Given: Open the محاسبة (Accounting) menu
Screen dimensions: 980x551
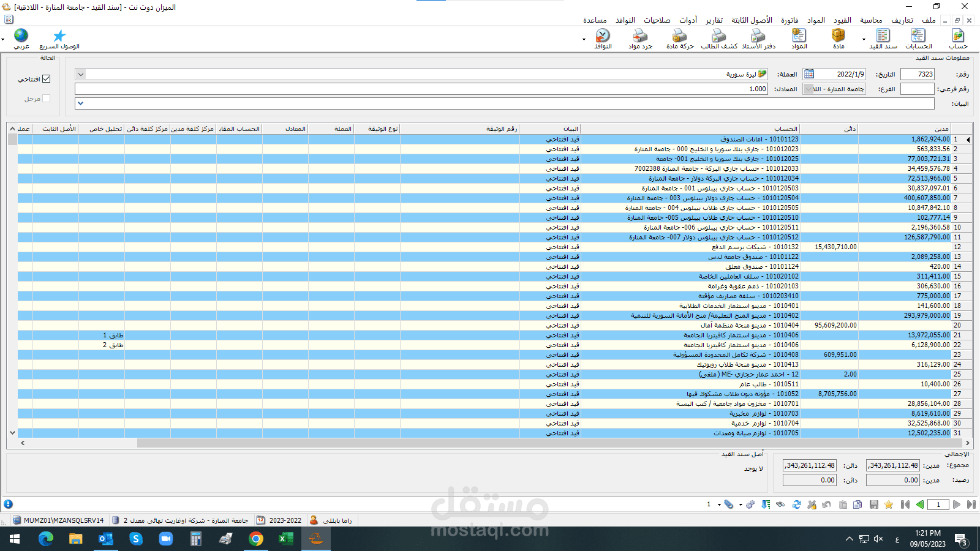Looking at the screenshot, I should click(871, 20).
